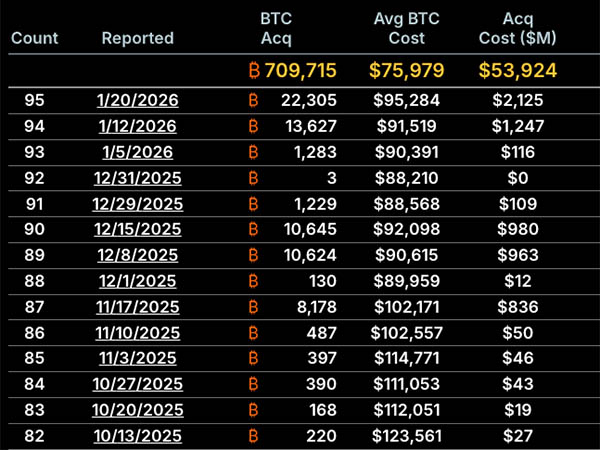Follow the 11/10/2025 date link
The height and width of the screenshot is (450, 600).
click(137, 333)
